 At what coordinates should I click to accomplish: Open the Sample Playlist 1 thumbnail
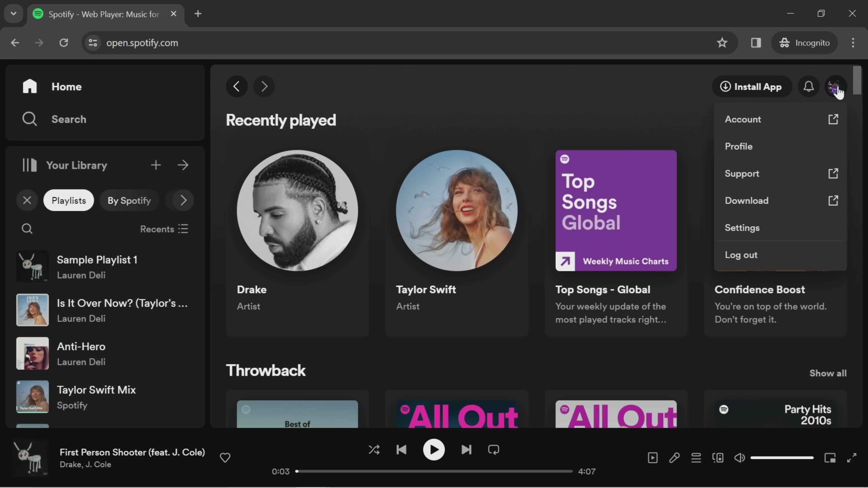pyautogui.click(x=32, y=266)
